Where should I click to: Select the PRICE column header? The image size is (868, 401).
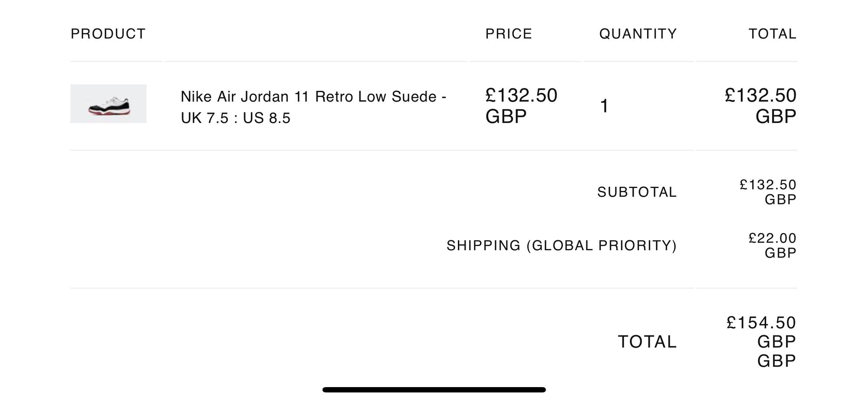tap(509, 34)
